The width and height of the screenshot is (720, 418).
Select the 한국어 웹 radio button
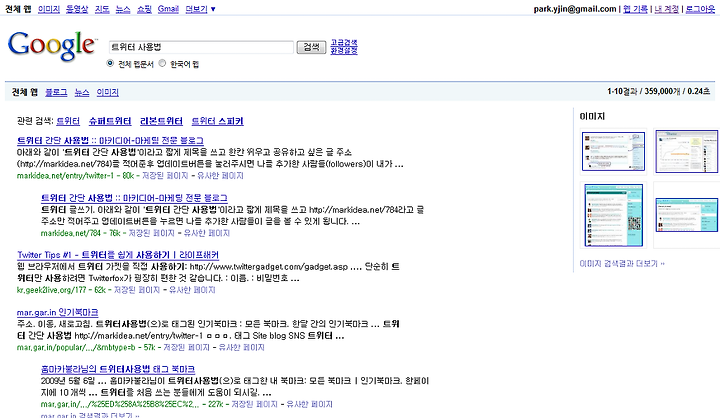[162, 63]
